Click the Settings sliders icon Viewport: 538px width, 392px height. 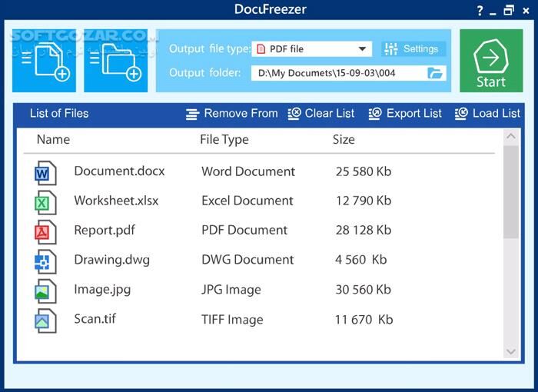tap(391, 48)
